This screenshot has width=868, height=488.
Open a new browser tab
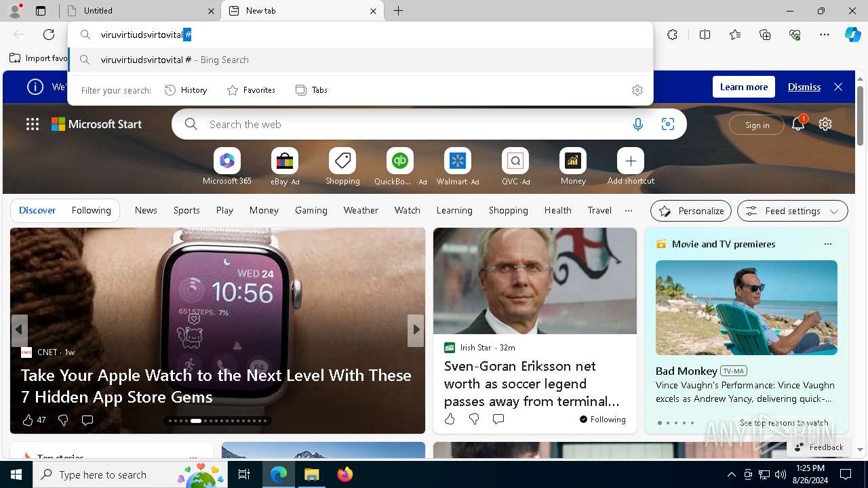coord(399,11)
